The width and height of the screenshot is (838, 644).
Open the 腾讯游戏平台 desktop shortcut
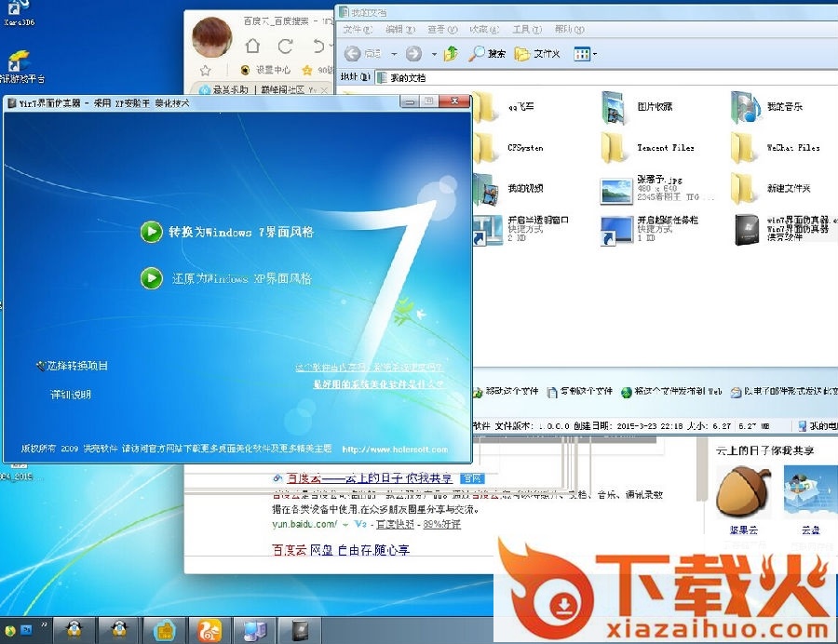pos(21,67)
